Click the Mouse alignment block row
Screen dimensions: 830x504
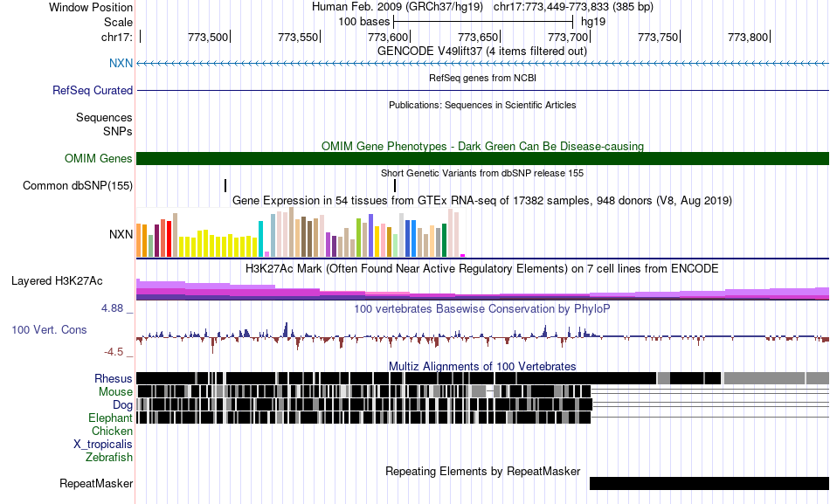(483, 391)
